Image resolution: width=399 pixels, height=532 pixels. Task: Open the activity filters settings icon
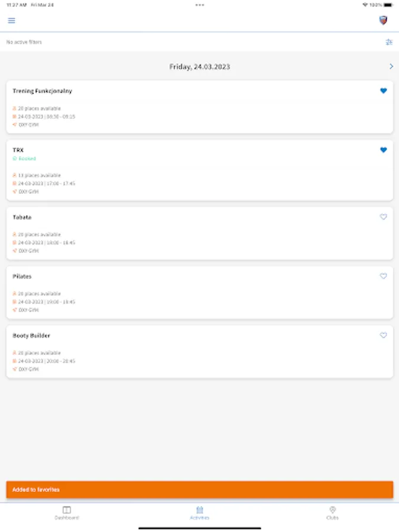[x=388, y=42]
